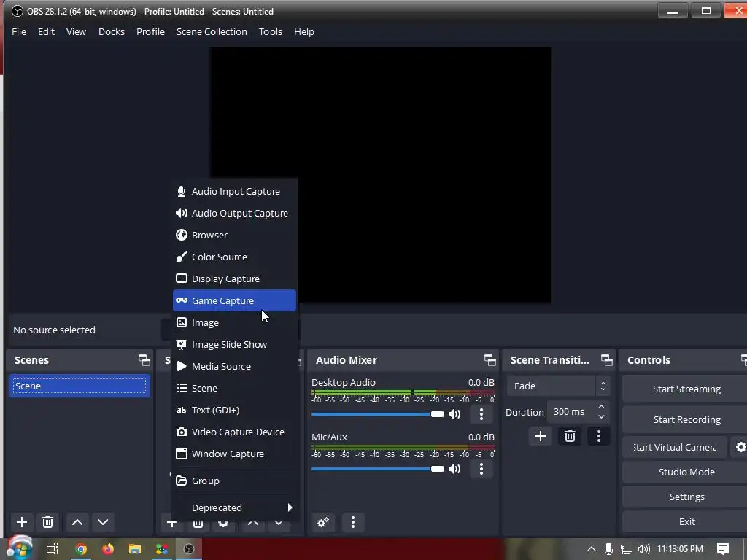747x560 pixels.
Task: Choose Audio Input Capture source
Action: click(234, 192)
